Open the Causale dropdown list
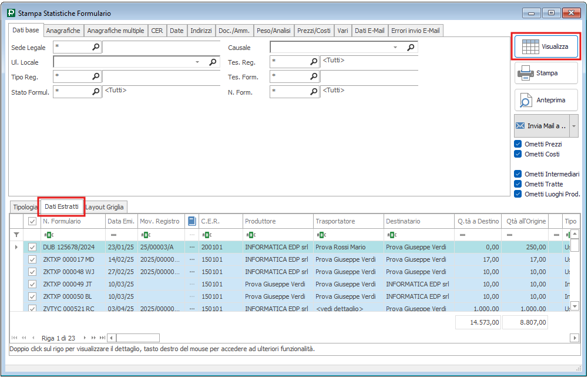This screenshot has width=588, height=377. point(395,48)
